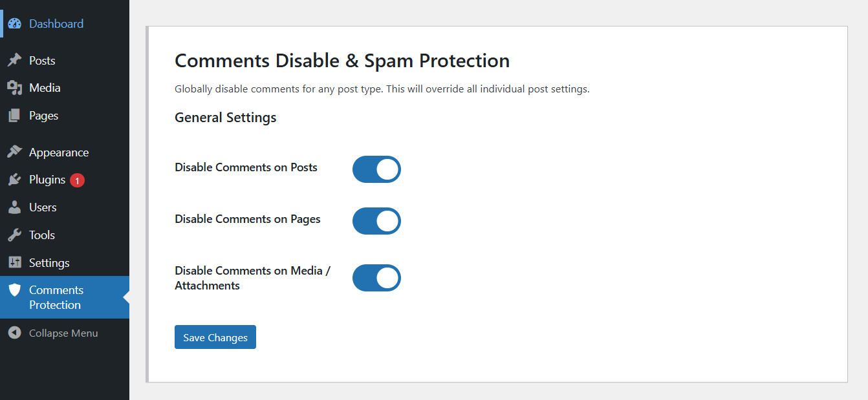
Task: Open Appearance via the paintbrush icon
Action: (15, 151)
